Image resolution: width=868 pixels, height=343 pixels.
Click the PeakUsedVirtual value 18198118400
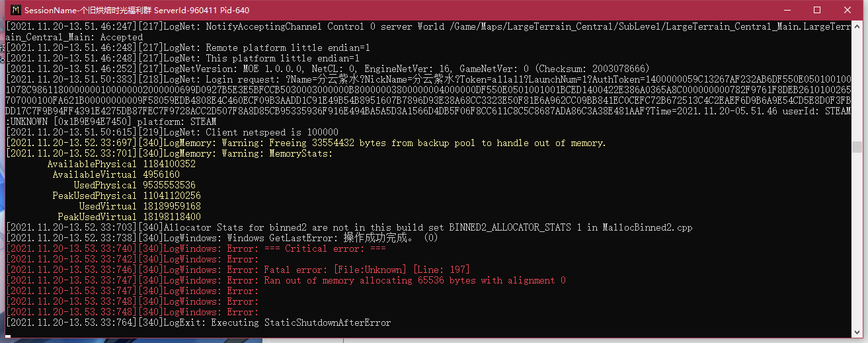pyautogui.click(x=172, y=217)
